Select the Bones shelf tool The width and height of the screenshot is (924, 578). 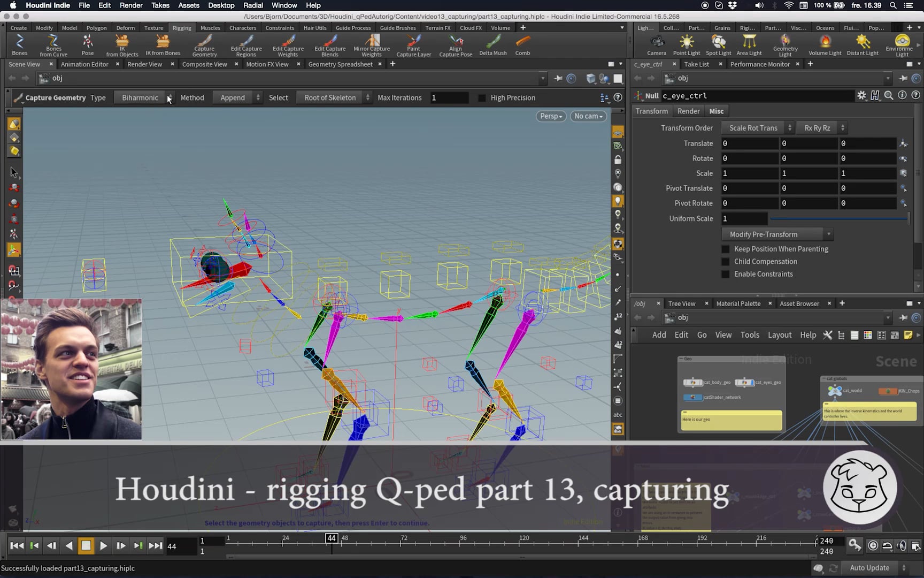point(19,45)
